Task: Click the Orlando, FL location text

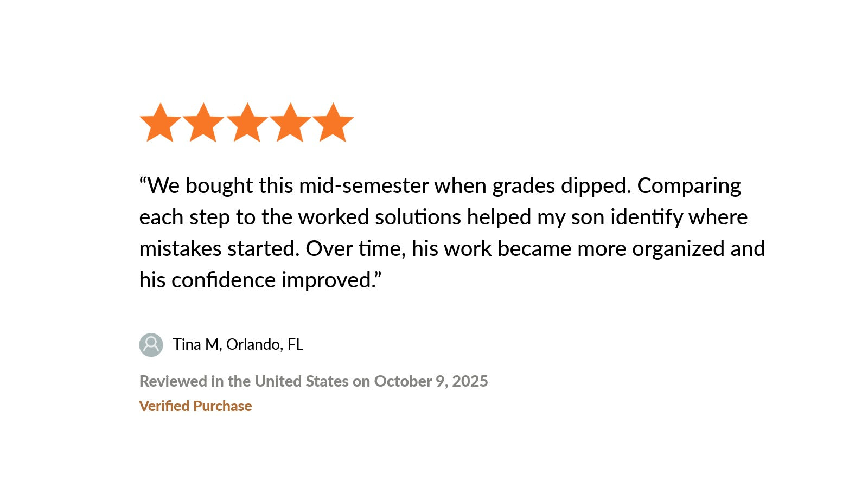Action: coord(265,345)
